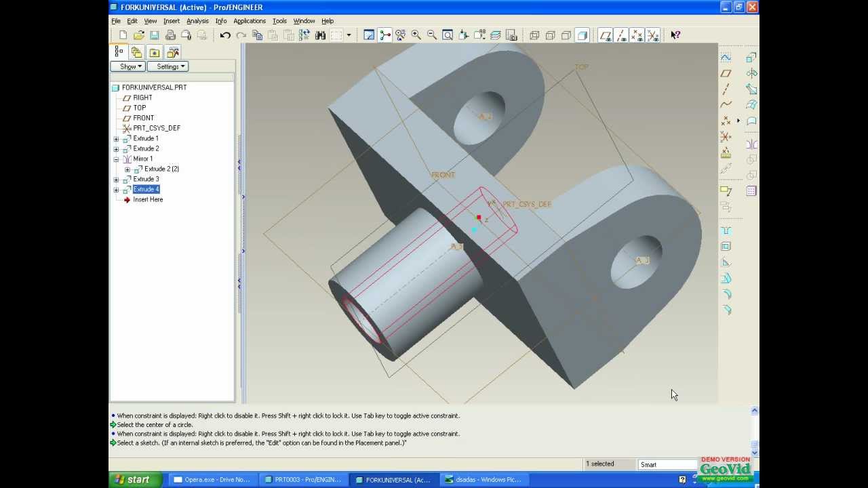
Task: Open the Tools menu
Action: click(279, 21)
